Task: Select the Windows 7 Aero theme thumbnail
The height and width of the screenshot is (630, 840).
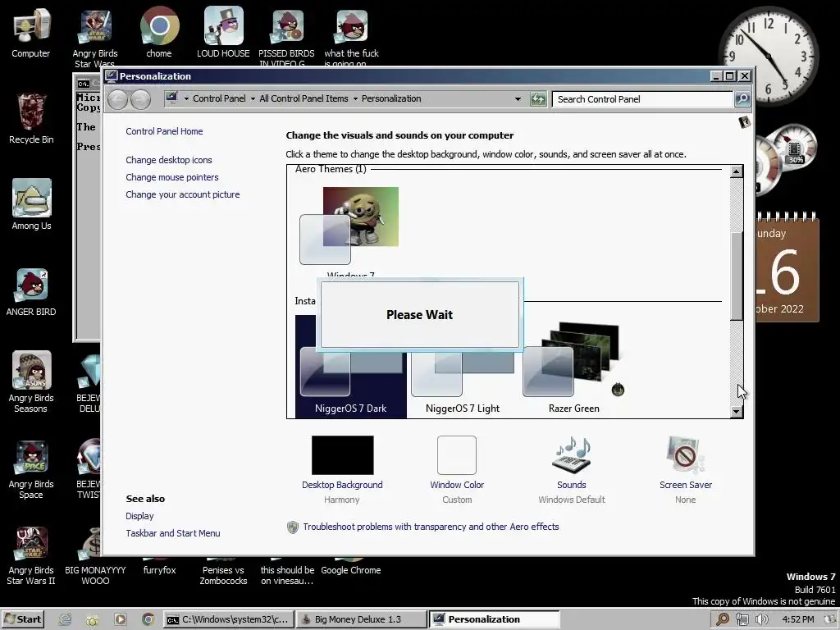Action: click(349, 226)
